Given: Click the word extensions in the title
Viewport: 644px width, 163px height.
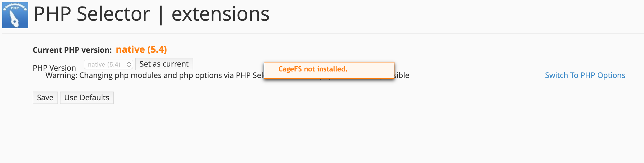Looking at the screenshot, I should [220, 14].
